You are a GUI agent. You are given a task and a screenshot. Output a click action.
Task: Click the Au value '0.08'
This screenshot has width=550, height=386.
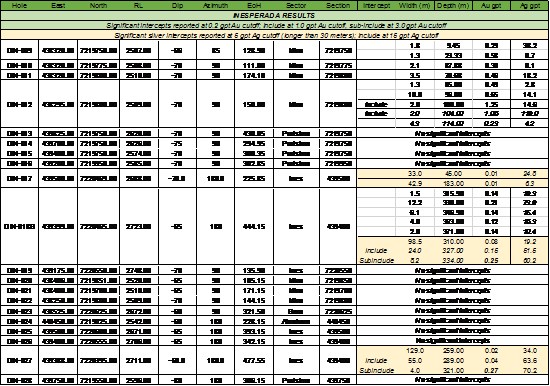[x=491, y=241]
